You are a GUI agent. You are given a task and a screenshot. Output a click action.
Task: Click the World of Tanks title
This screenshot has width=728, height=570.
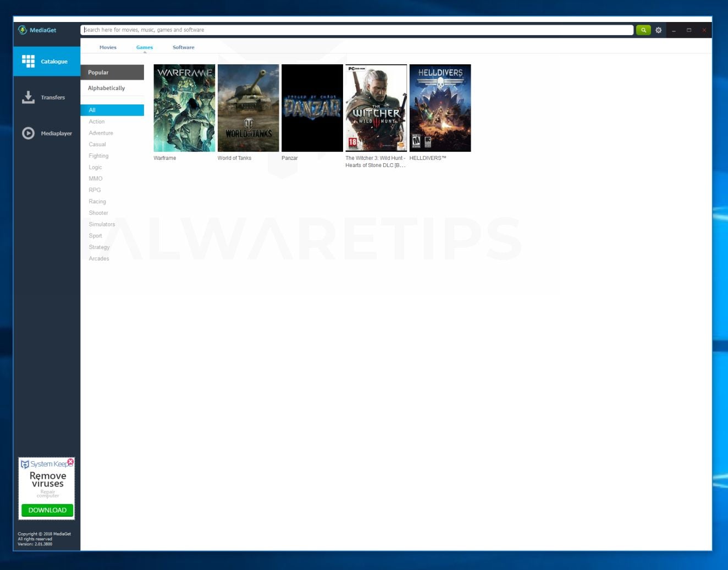pyautogui.click(x=234, y=158)
